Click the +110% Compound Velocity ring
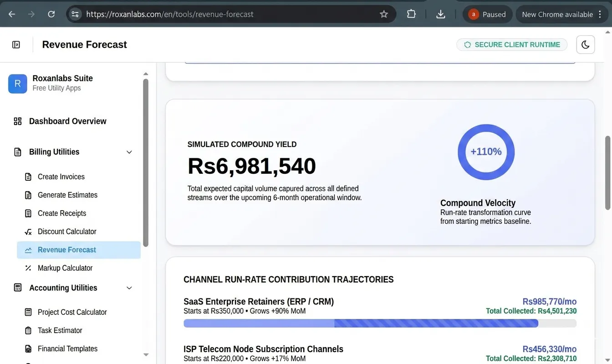612x364 pixels. point(486,152)
